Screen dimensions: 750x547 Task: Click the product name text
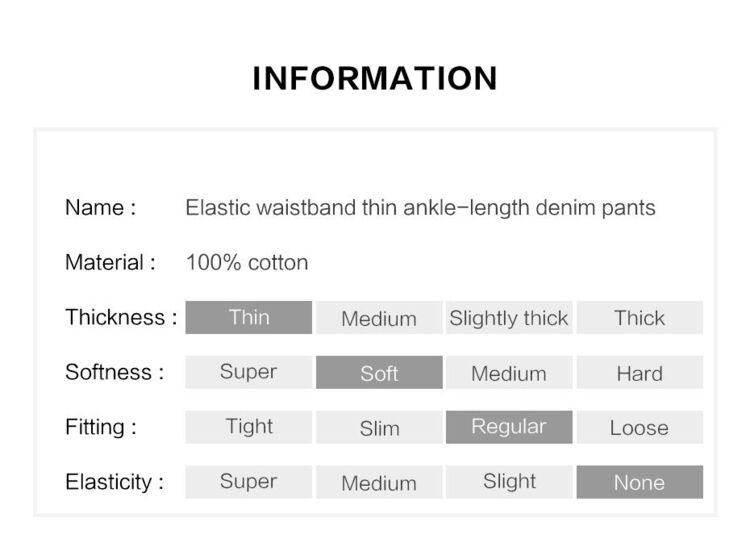(x=420, y=208)
